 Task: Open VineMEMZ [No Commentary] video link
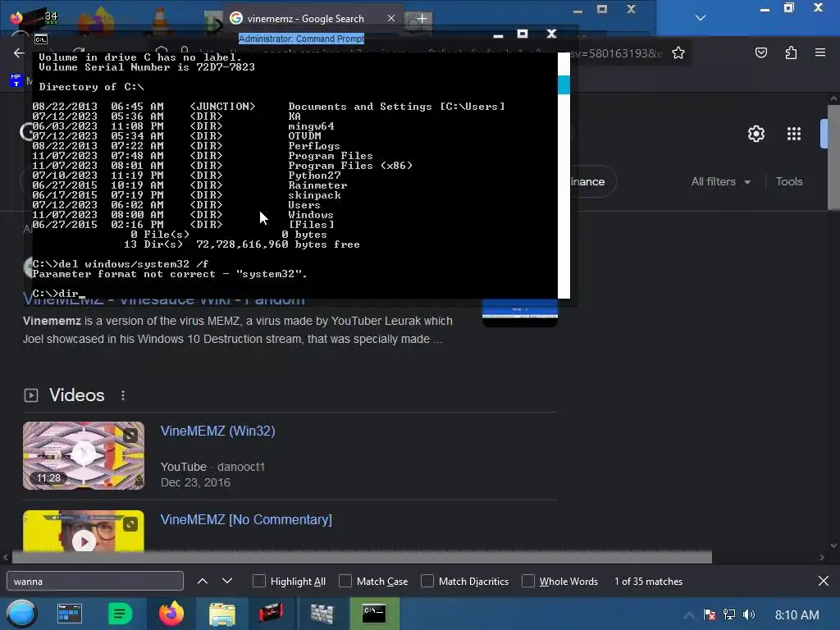pos(246,519)
